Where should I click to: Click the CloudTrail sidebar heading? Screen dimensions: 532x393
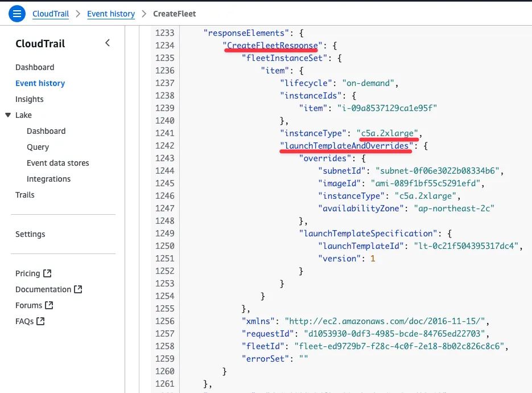click(x=40, y=43)
